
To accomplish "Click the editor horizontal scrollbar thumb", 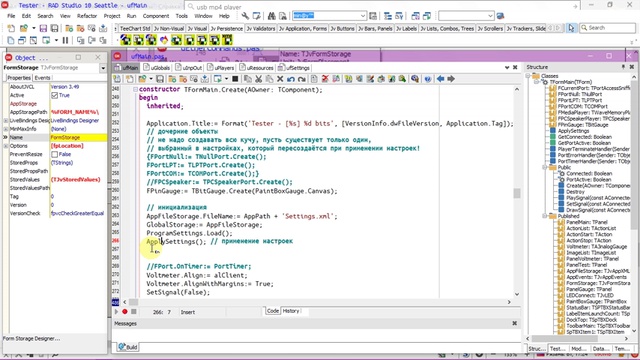I will [x=133, y=302].
